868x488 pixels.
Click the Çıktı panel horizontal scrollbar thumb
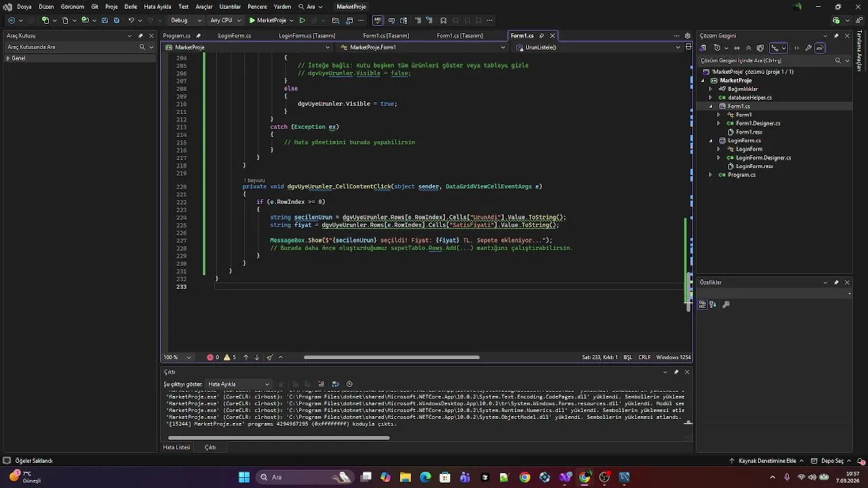[278, 437]
